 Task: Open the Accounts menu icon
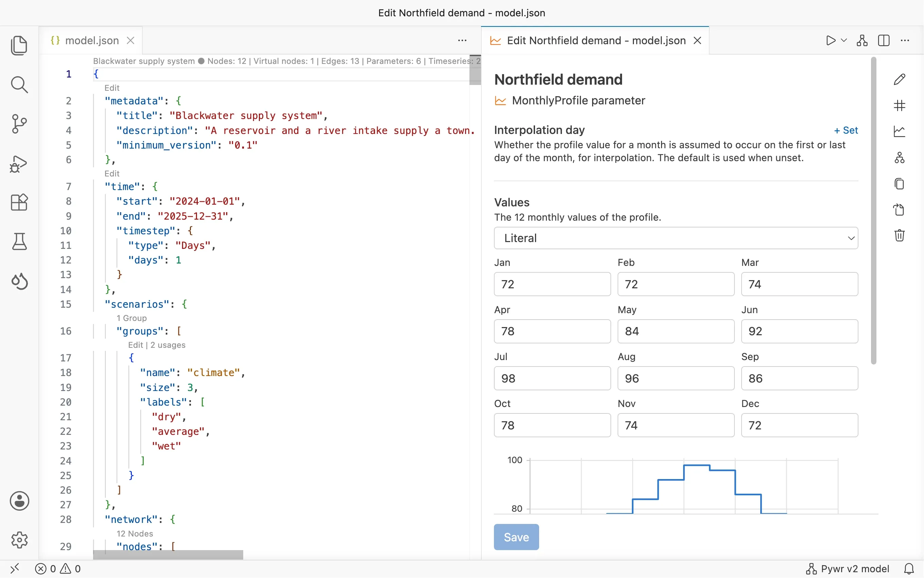[19, 501]
